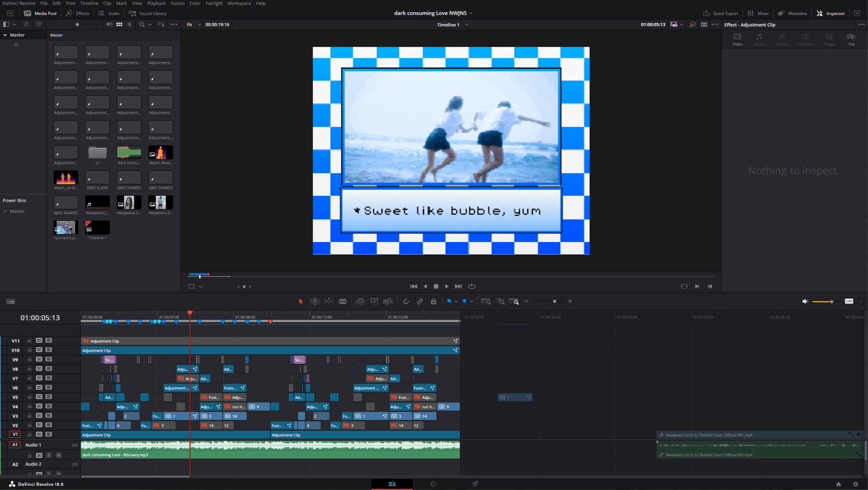Open the Workspace menu
The height and width of the screenshot is (490, 868).
tap(239, 3)
